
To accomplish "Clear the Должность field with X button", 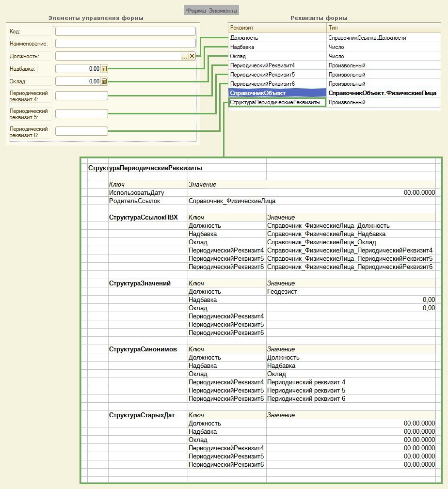I will (x=192, y=56).
